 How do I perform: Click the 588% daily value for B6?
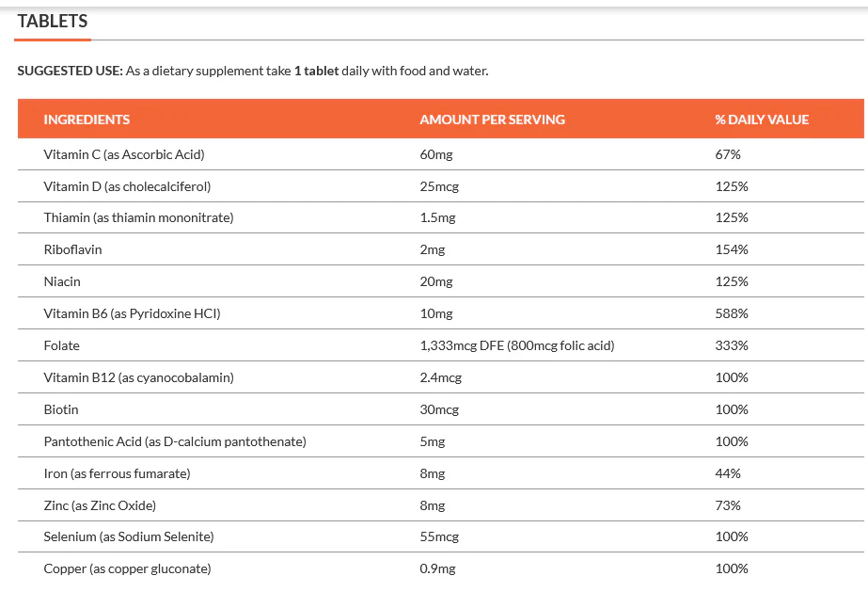pos(732,313)
